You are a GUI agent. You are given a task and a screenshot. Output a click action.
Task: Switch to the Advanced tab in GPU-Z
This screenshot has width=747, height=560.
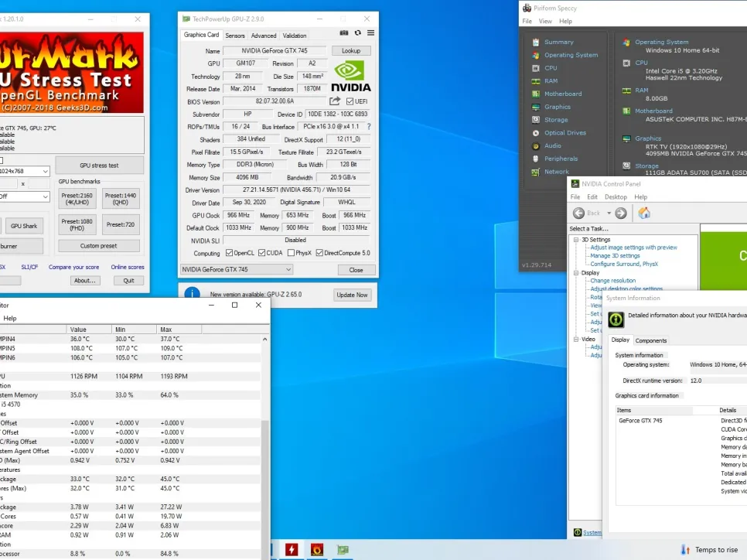(264, 36)
